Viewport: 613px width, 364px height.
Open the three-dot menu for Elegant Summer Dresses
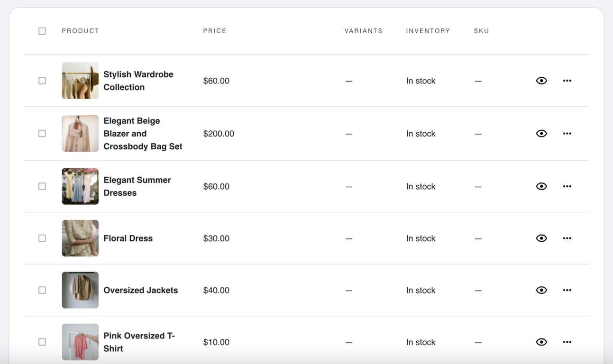point(567,186)
